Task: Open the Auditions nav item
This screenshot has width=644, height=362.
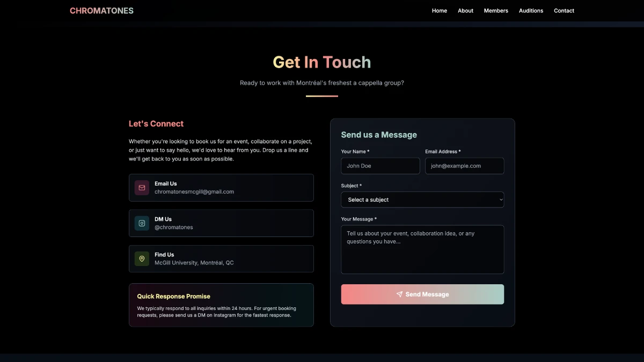Action: (x=531, y=11)
